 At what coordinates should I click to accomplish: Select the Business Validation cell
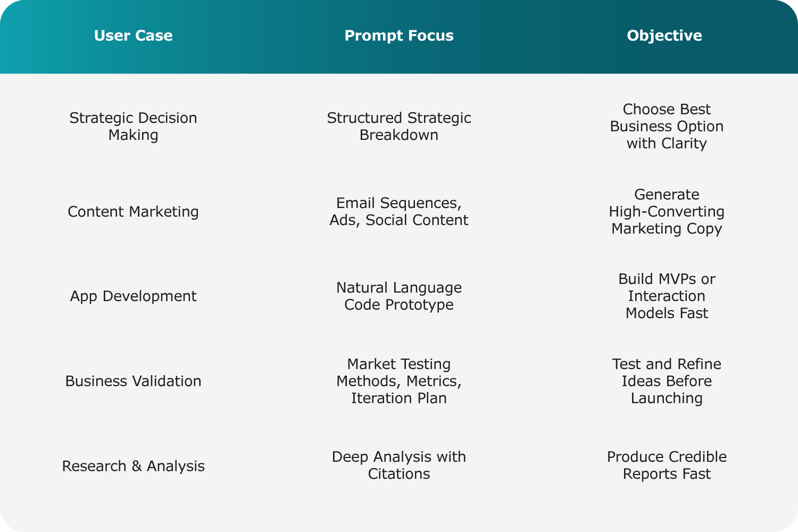[133, 381]
